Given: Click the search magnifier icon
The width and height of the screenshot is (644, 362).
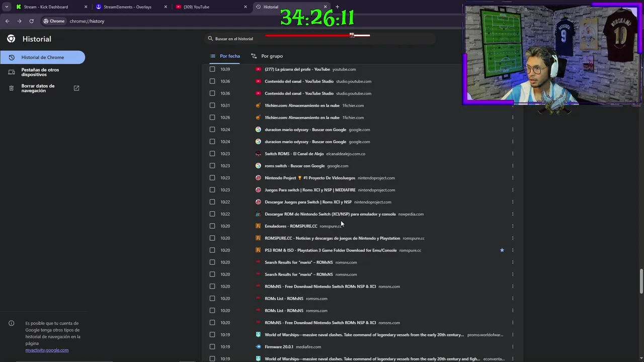Looking at the screenshot, I should coord(211,39).
